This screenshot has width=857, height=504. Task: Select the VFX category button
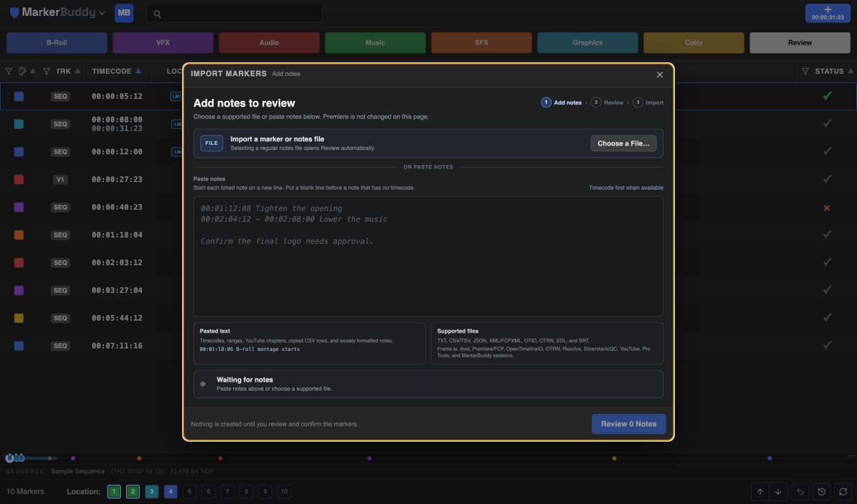pyautogui.click(x=163, y=43)
